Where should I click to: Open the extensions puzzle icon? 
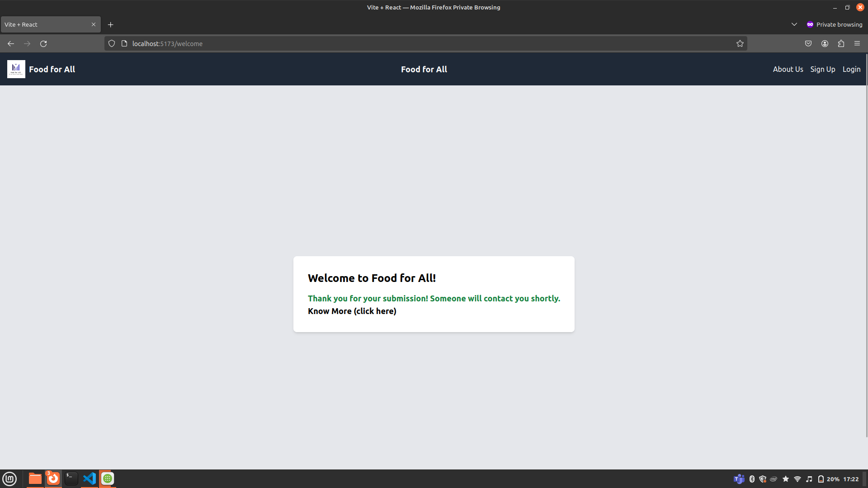point(841,44)
